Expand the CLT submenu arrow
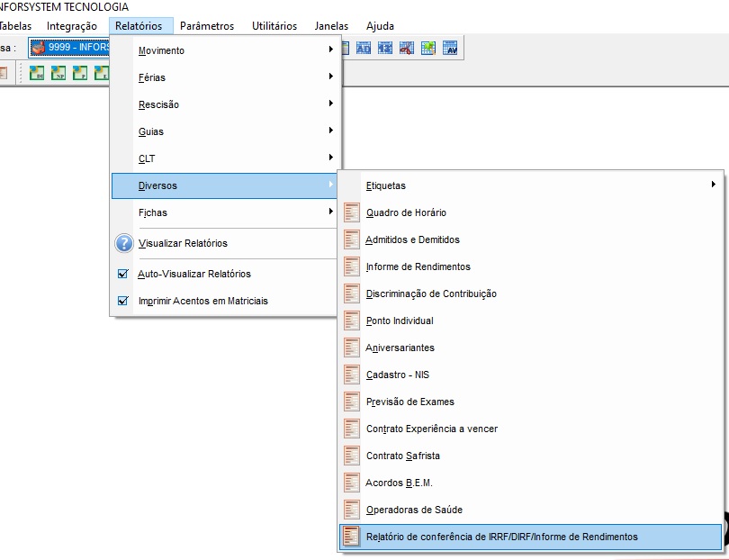This screenshot has width=729, height=560. 330,157
